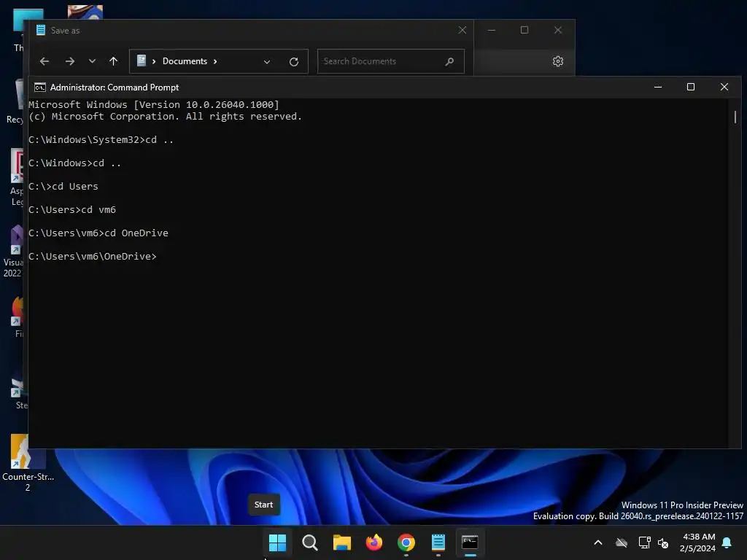Screen dimensions: 747x560
Task: Refresh the Documents folder view
Action: (294, 61)
